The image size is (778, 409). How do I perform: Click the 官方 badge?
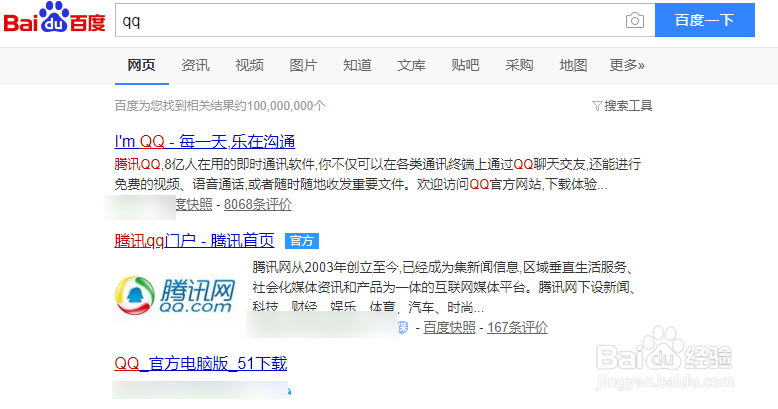tap(302, 241)
